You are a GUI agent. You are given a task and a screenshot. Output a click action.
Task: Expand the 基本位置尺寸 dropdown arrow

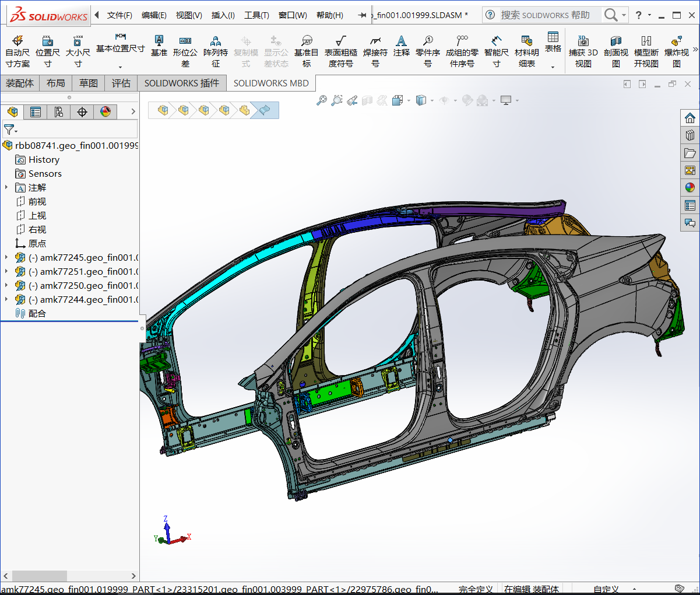coord(120,66)
